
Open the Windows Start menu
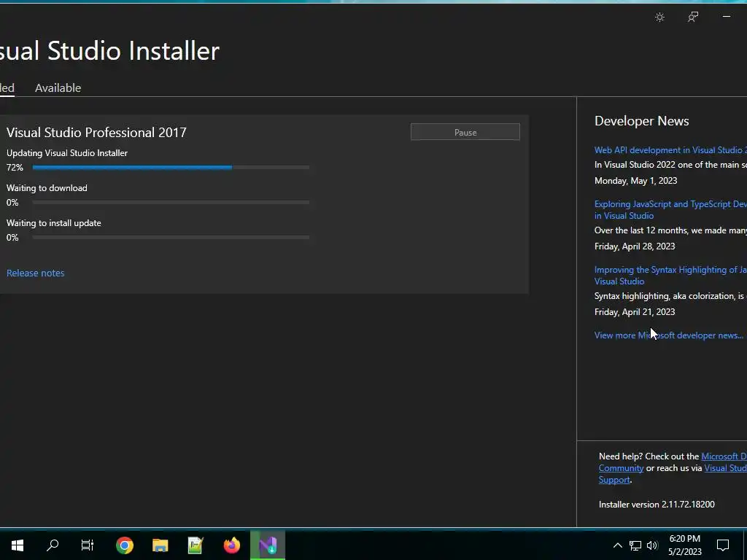click(18, 545)
